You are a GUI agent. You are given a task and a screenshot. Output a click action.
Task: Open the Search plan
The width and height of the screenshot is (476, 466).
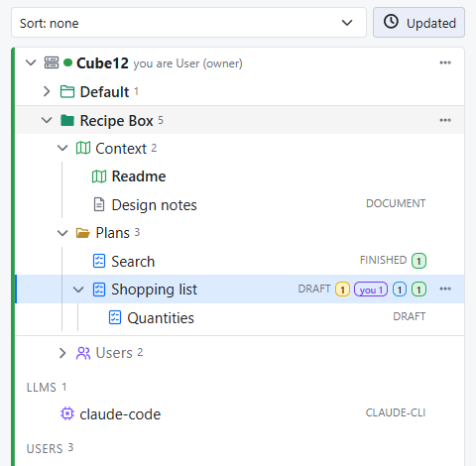(x=240, y=261)
